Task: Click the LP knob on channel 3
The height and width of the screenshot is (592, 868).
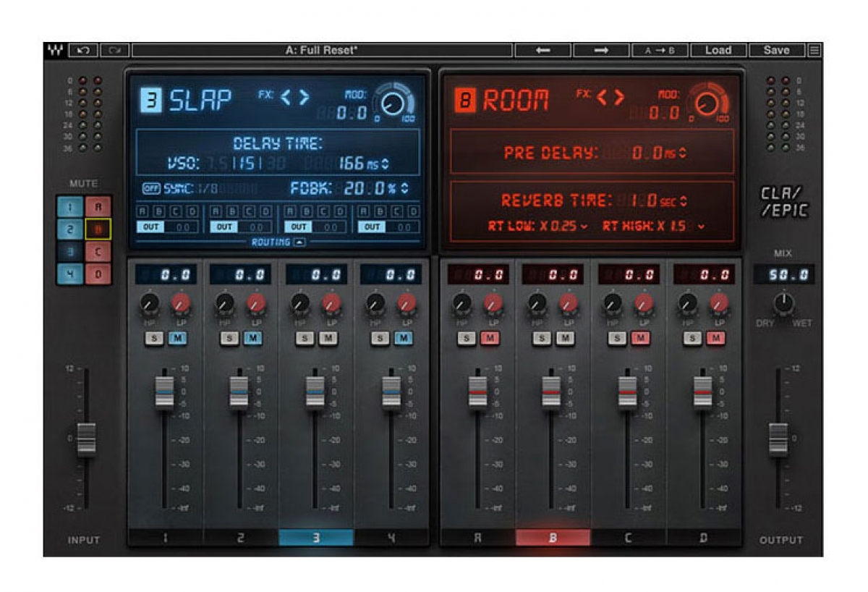Action: 331,303
